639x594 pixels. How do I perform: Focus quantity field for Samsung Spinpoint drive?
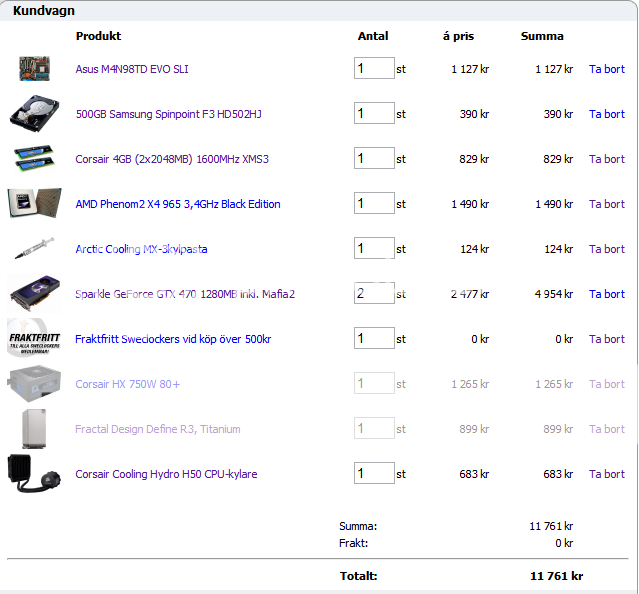coord(373,113)
